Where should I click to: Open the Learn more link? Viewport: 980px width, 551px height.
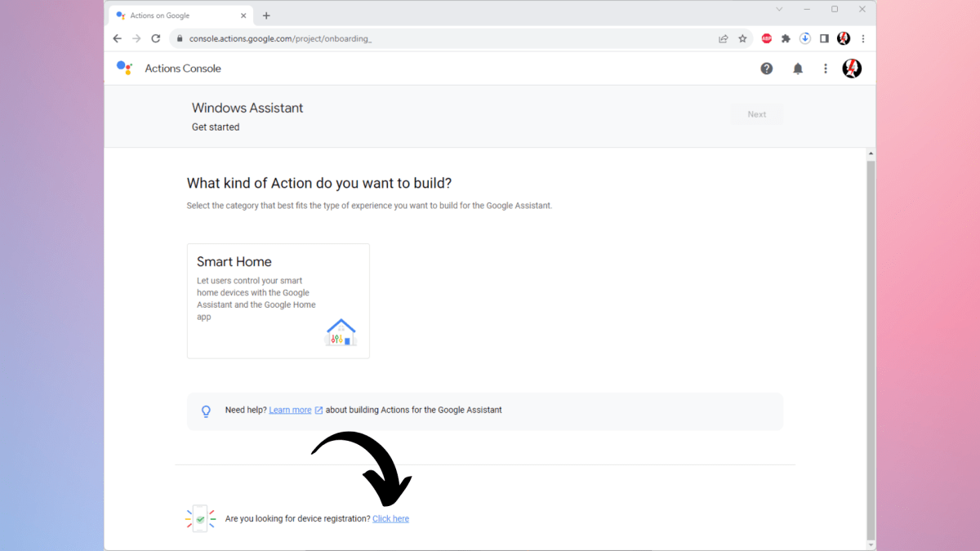point(290,410)
